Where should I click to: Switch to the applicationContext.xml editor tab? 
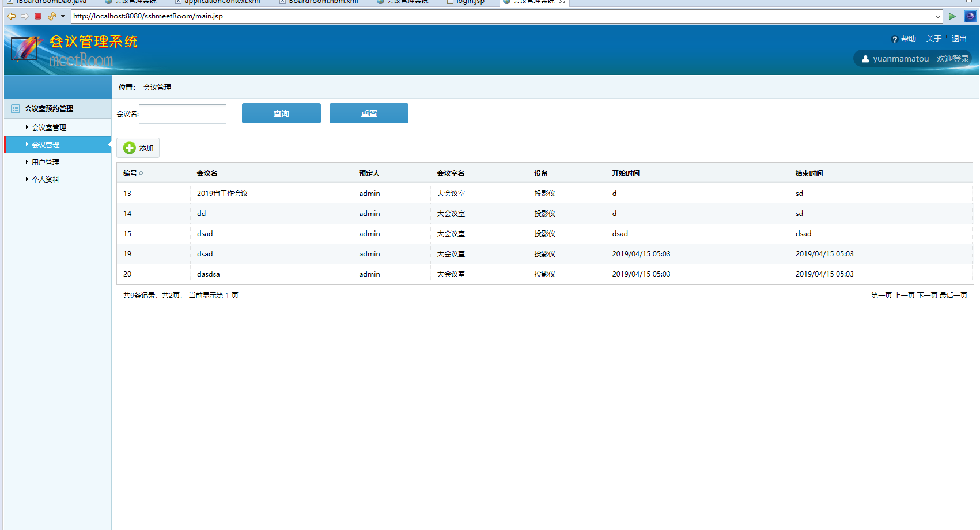pos(218,2)
